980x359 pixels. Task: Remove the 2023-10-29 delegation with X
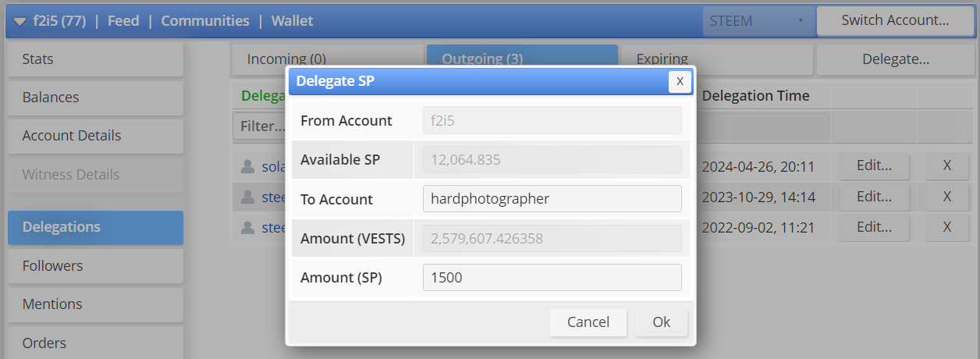[x=947, y=197]
